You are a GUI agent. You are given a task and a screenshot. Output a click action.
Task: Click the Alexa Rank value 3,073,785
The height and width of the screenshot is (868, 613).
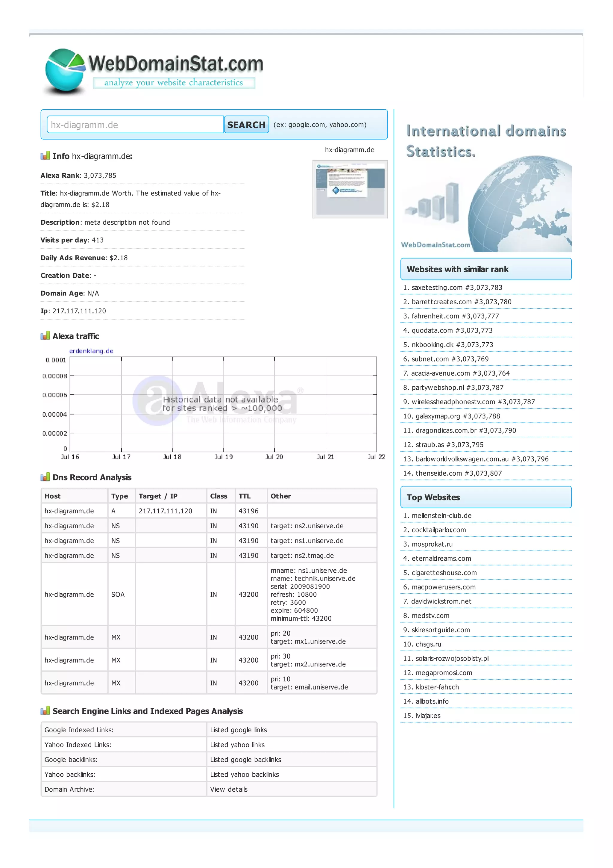click(x=100, y=176)
